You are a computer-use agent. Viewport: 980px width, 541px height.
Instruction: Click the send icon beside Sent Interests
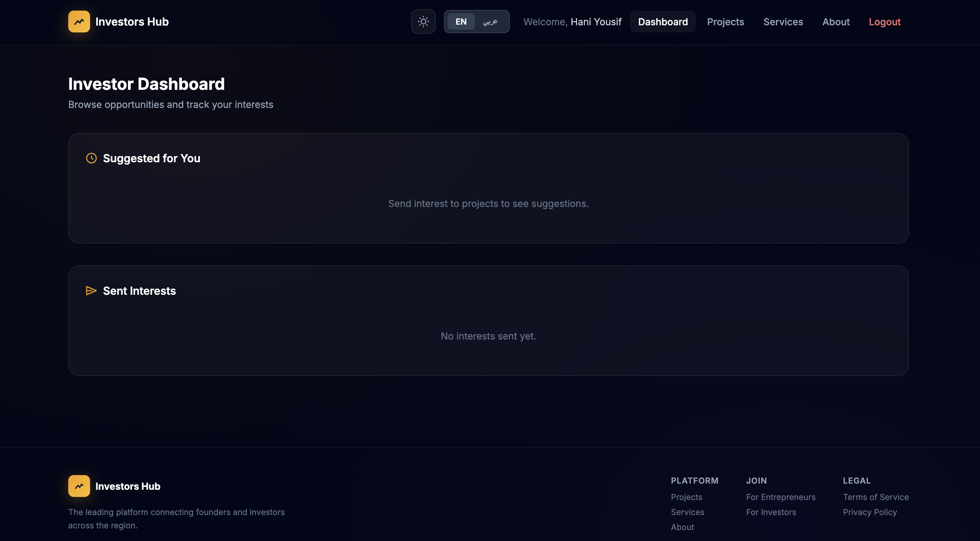91,291
